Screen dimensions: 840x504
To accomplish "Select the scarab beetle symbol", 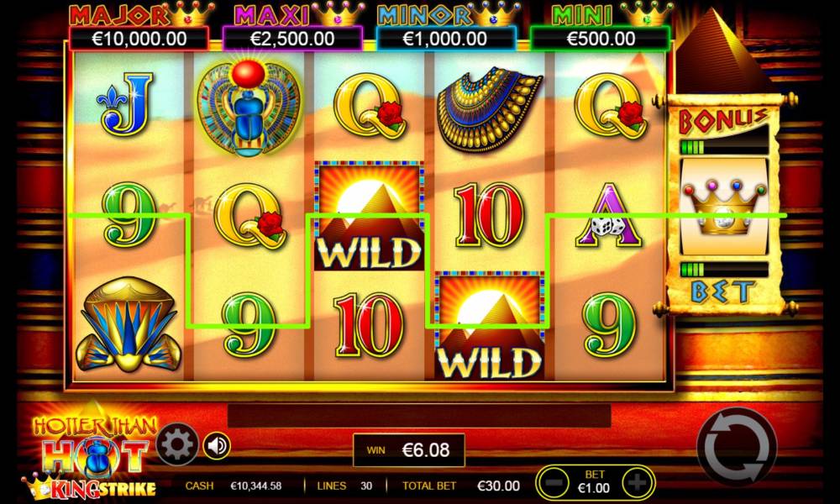I will click(249, 109).
